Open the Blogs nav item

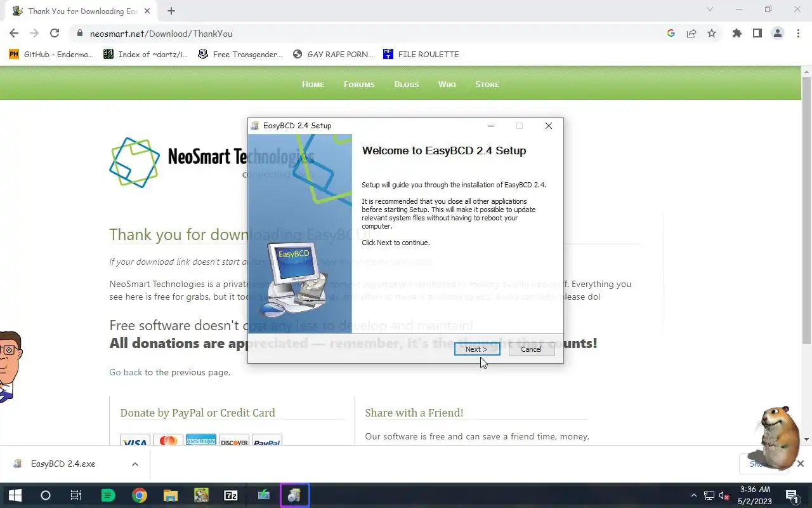pyautogui.click(x=407, y=84)
